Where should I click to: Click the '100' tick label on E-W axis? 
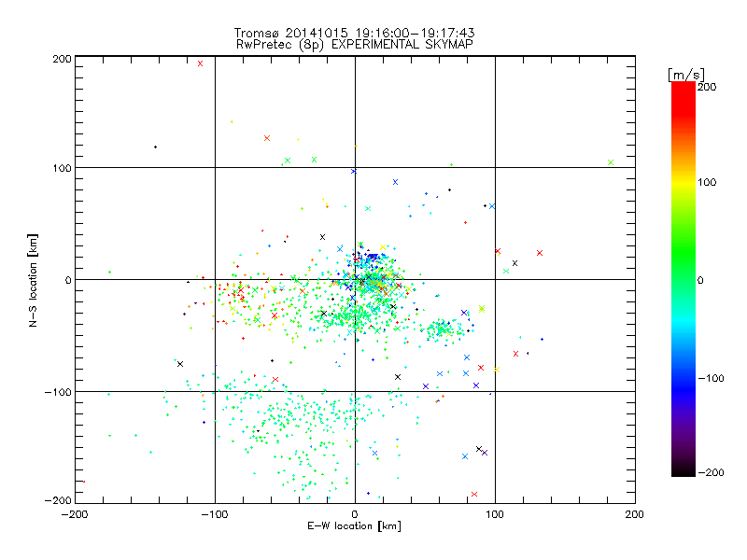(x=495, y=514)
